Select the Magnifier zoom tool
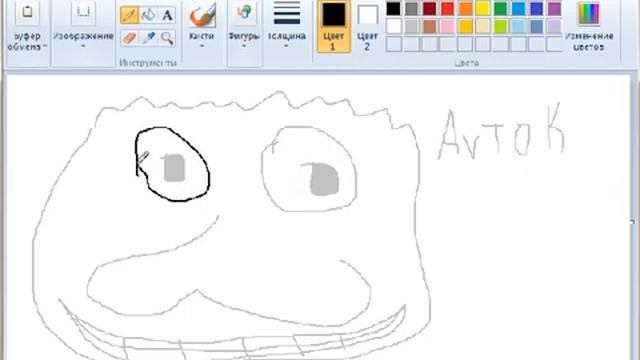 click(x=167, y=38)
